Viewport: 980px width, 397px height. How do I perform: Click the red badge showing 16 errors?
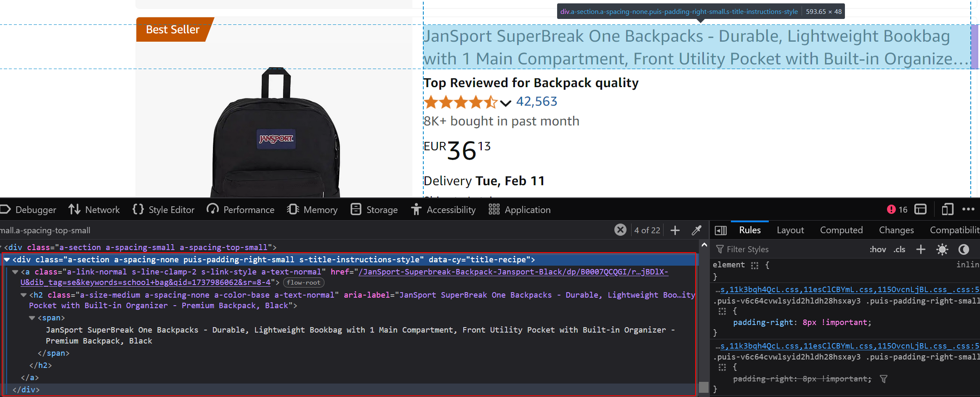(x=896, y=209)
